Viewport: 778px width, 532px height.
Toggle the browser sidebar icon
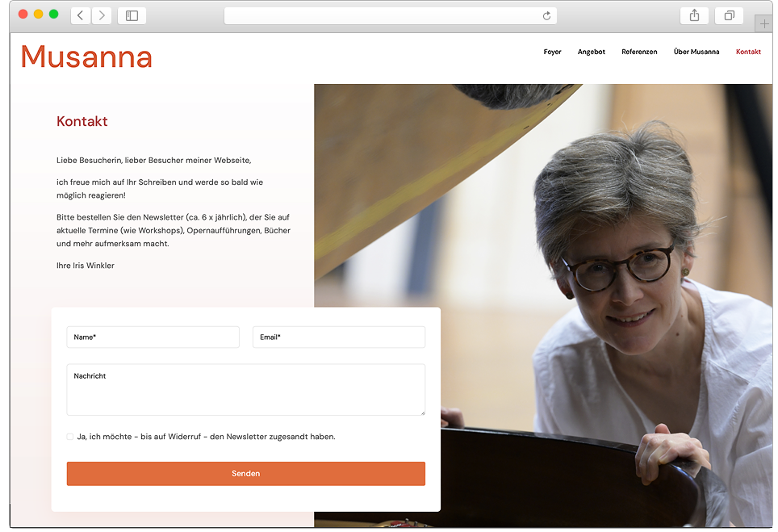(132, 16)
